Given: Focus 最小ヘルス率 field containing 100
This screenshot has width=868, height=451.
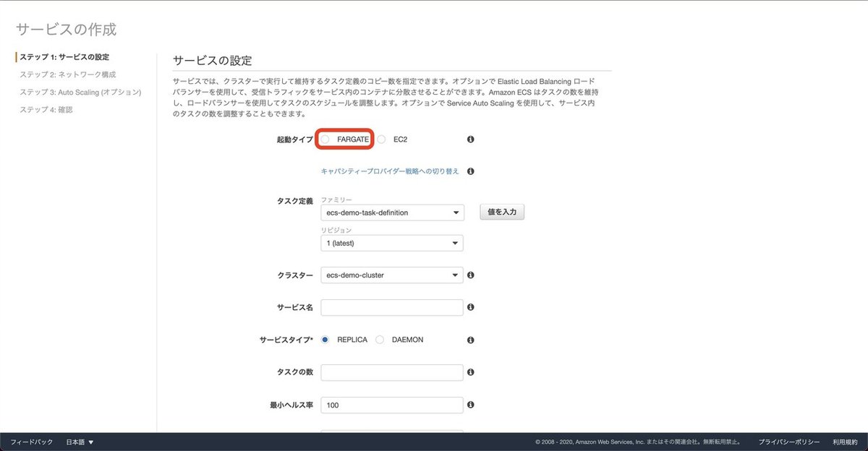Looking at the screenshot, I should click(392, 405).
